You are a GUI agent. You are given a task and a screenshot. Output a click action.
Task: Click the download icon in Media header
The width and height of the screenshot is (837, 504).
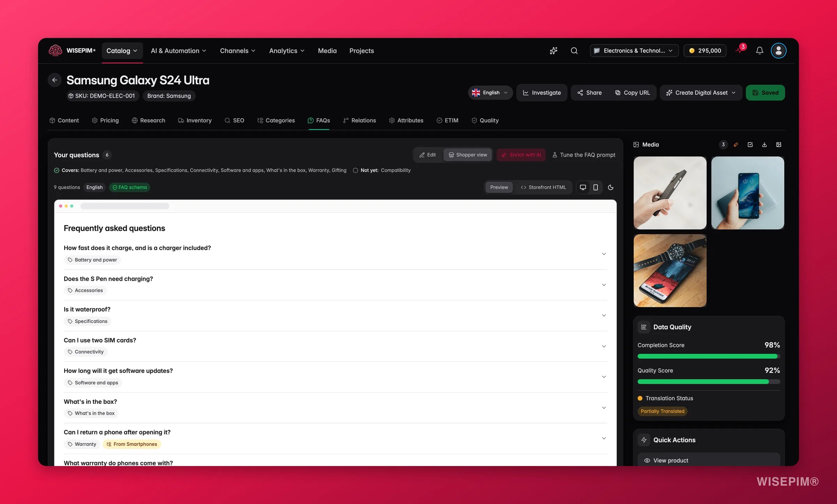point(764,144)
